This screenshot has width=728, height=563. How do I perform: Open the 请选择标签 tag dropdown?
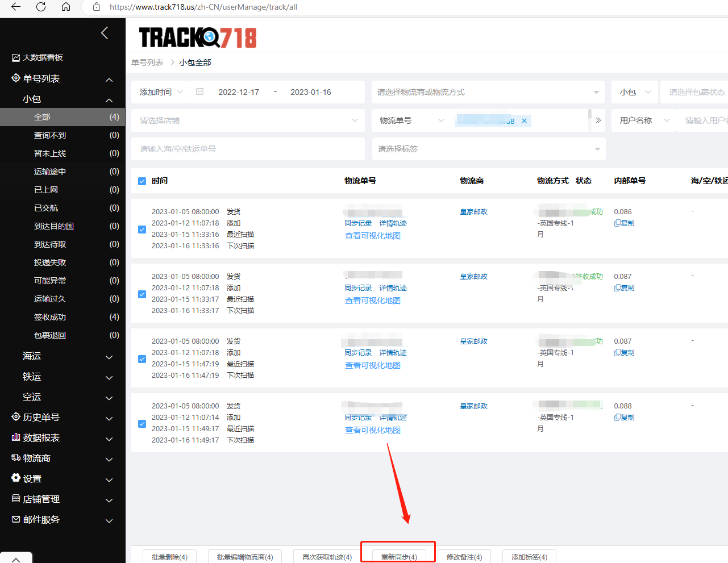(x=489, y=149)
